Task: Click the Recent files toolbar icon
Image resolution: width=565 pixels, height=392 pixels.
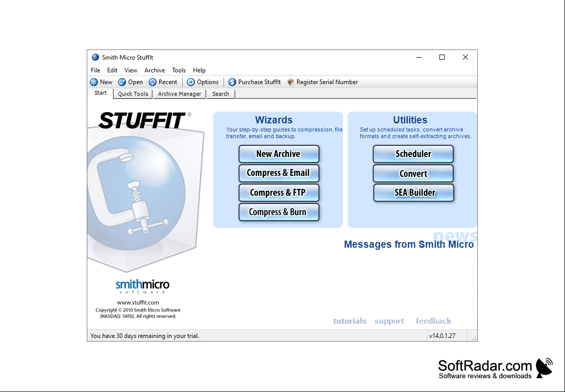Action: point(153,82)
